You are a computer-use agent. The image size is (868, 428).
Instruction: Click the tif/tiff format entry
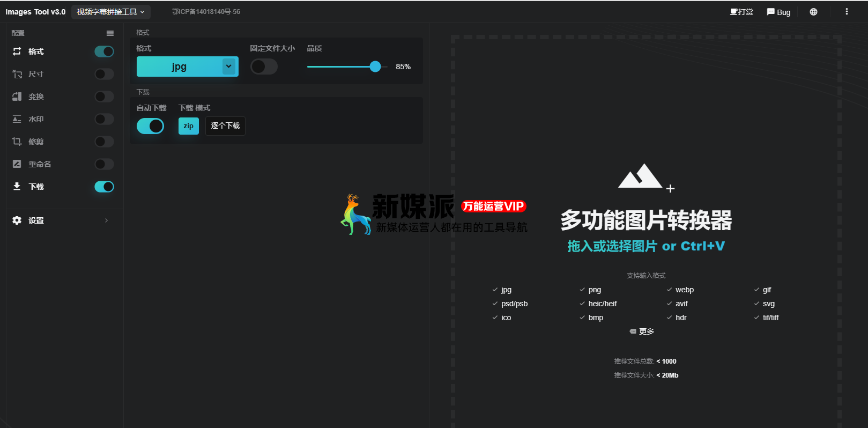click(771, 318)
